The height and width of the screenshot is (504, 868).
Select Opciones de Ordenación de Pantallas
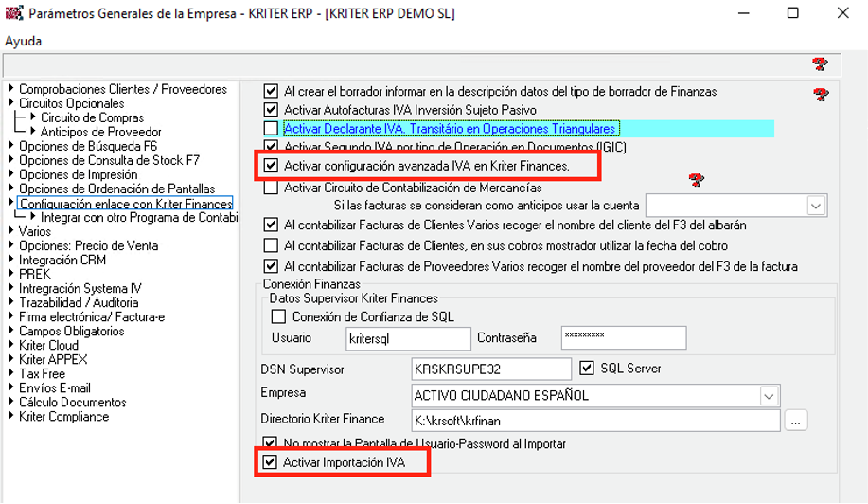click(116, 189)
